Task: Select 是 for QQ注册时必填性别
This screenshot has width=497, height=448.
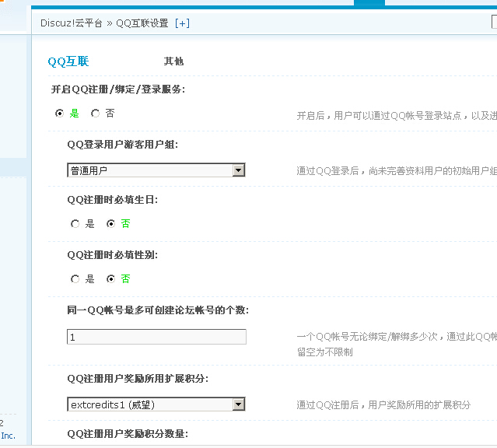Action: [x=75, y=279]
